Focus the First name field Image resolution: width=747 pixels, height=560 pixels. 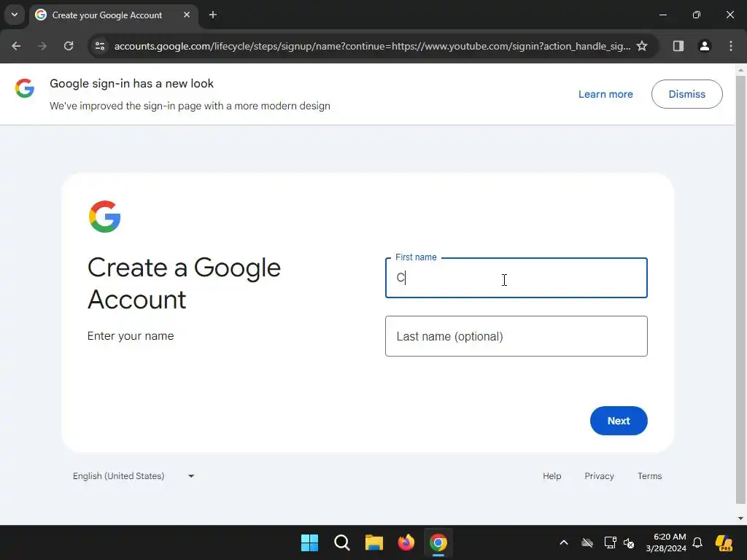click(516, 278)
